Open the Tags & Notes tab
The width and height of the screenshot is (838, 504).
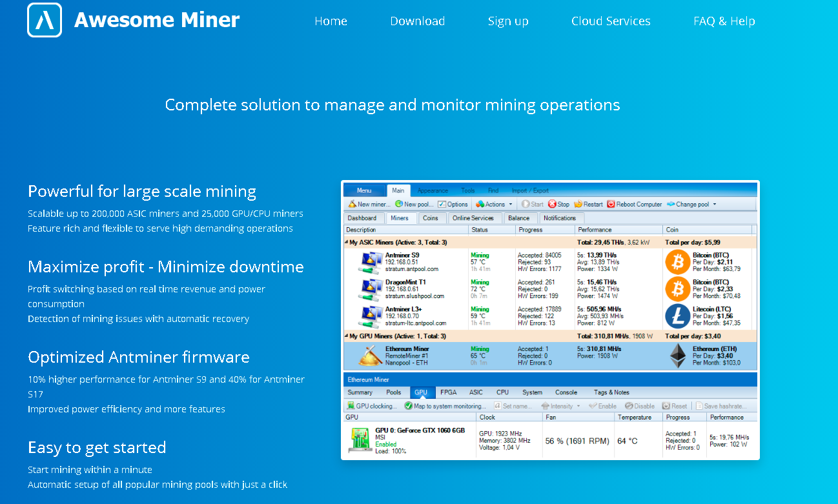coord(611,392)
